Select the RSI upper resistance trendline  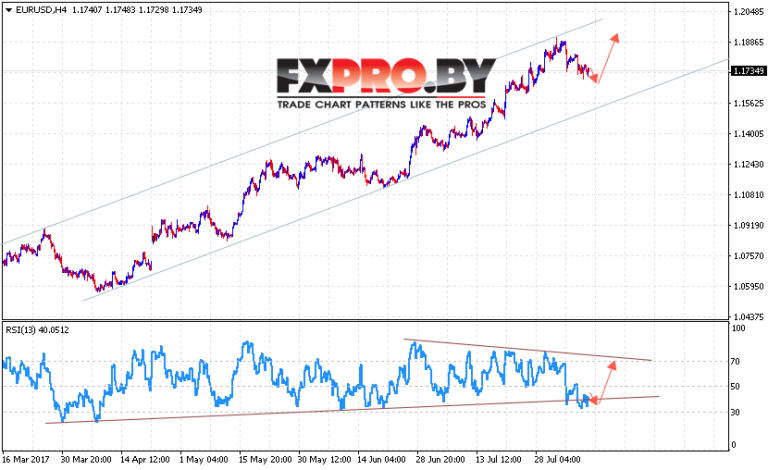coord(528,350)
